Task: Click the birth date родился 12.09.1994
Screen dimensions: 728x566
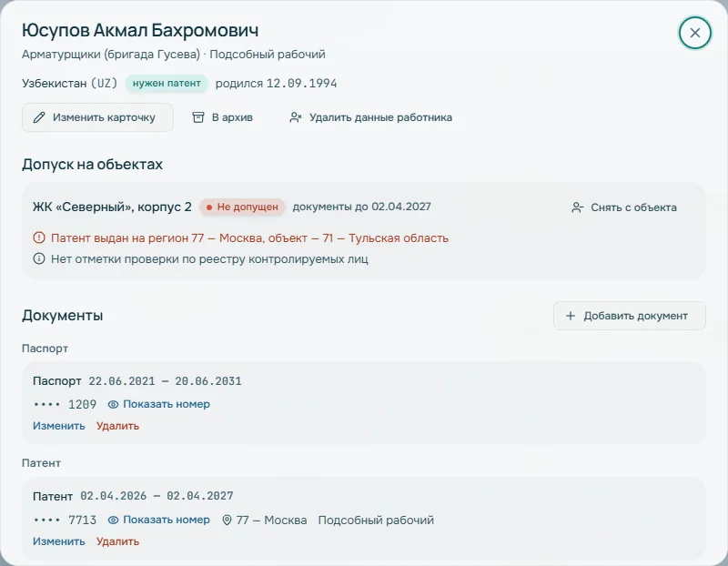Action: (277, 84)
